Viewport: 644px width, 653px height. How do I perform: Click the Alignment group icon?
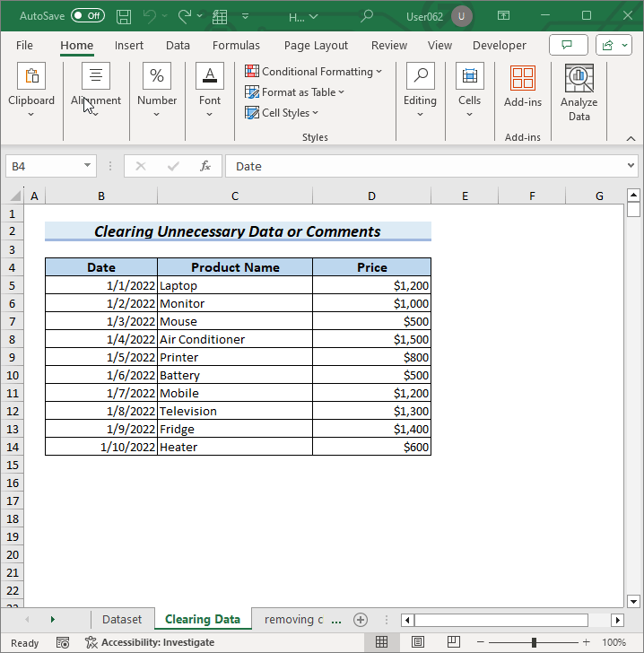(x=96, y=75)
